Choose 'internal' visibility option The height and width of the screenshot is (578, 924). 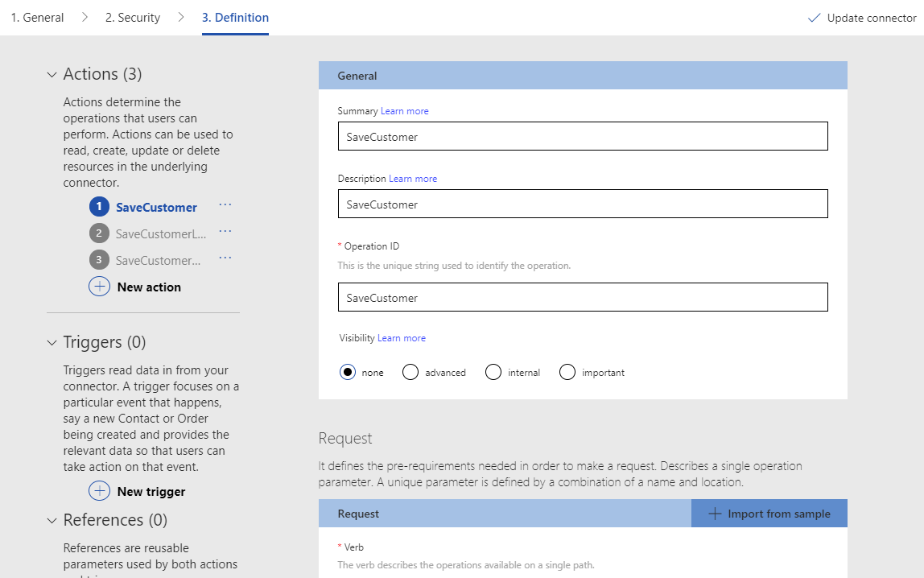[493, 372]
